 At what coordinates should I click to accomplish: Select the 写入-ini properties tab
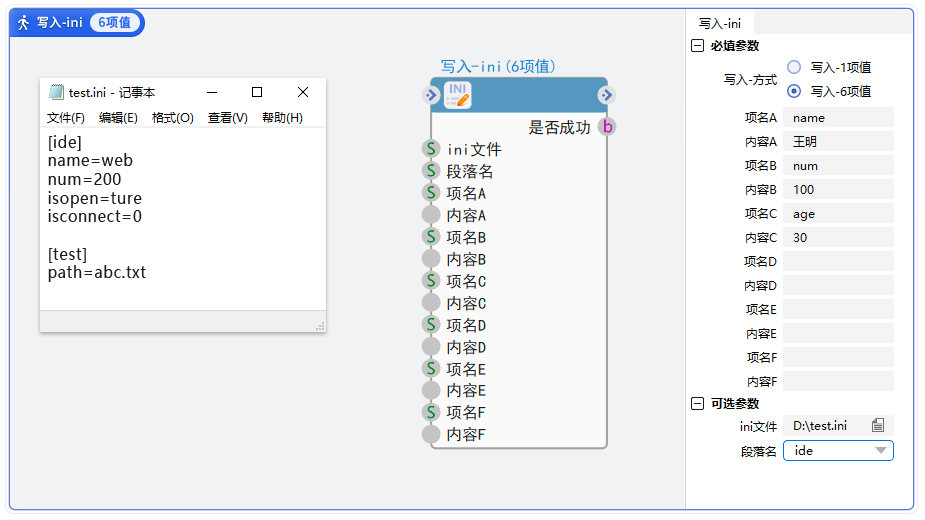point(720,23)
